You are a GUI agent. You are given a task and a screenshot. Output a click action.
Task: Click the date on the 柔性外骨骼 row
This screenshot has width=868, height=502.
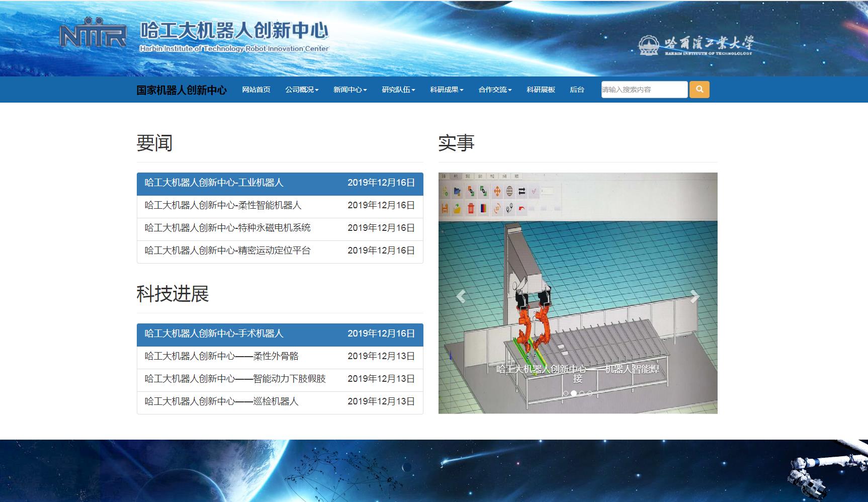tap(381, 356)
